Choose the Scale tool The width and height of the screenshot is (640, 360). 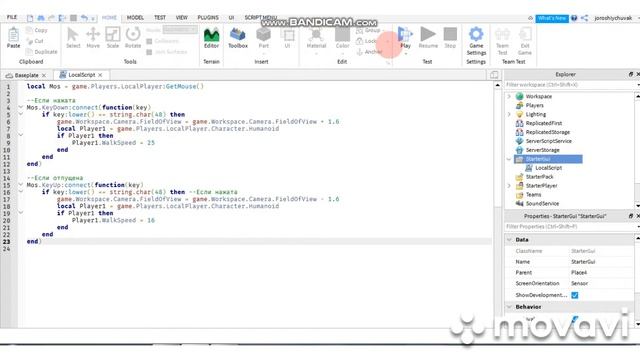point(113,38)
